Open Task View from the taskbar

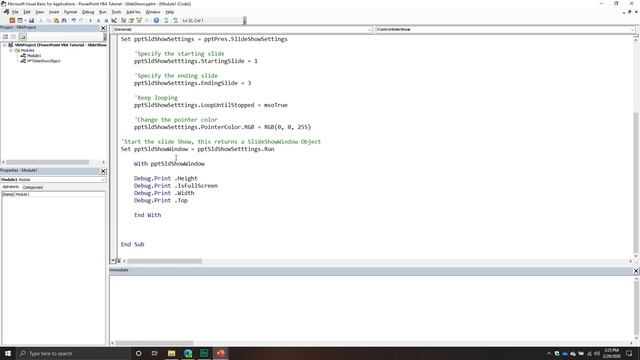(x=155, y=353)
